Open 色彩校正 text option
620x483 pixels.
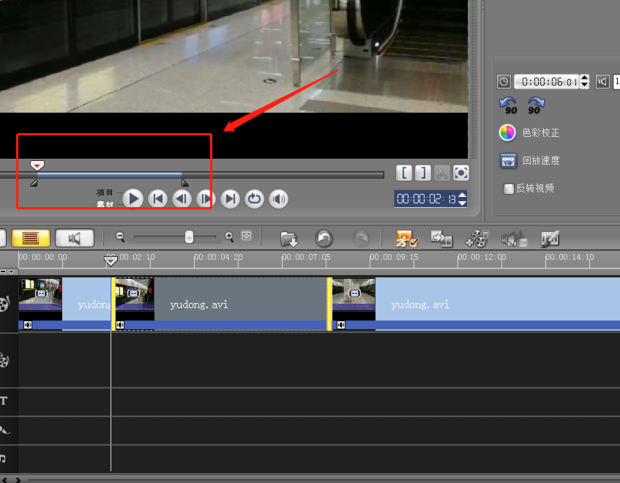coord(541,133)
